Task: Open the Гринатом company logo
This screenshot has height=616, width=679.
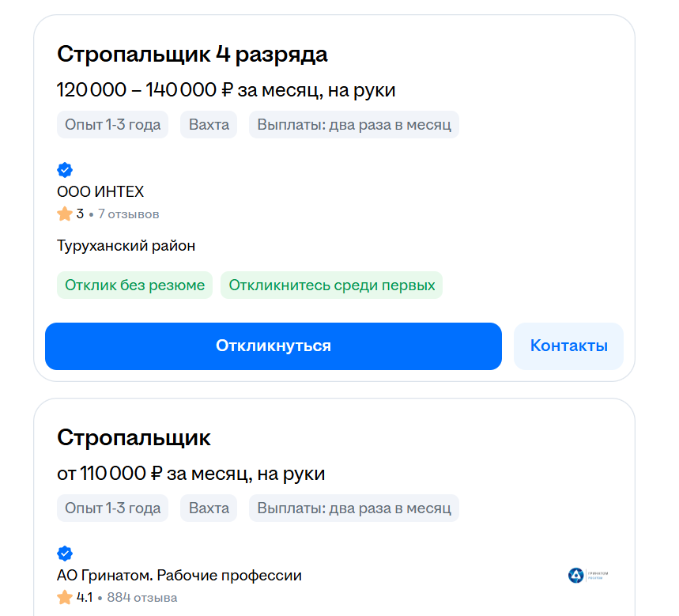Action: 588,576
